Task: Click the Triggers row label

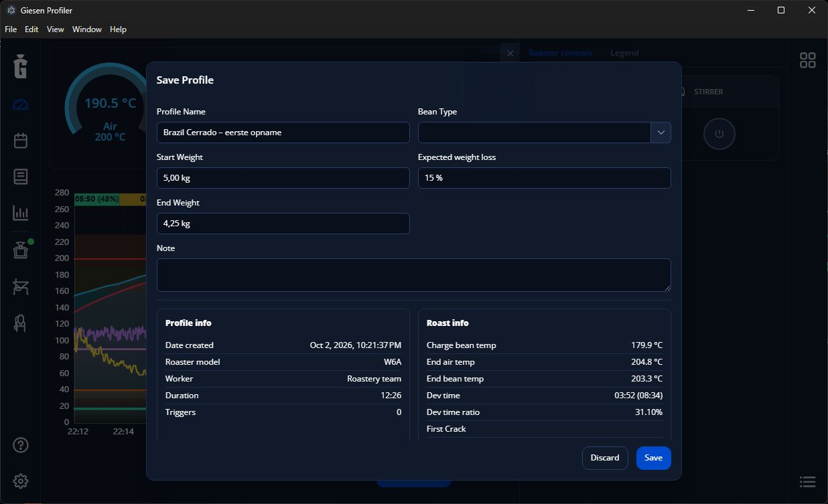Action: point(181,412)
